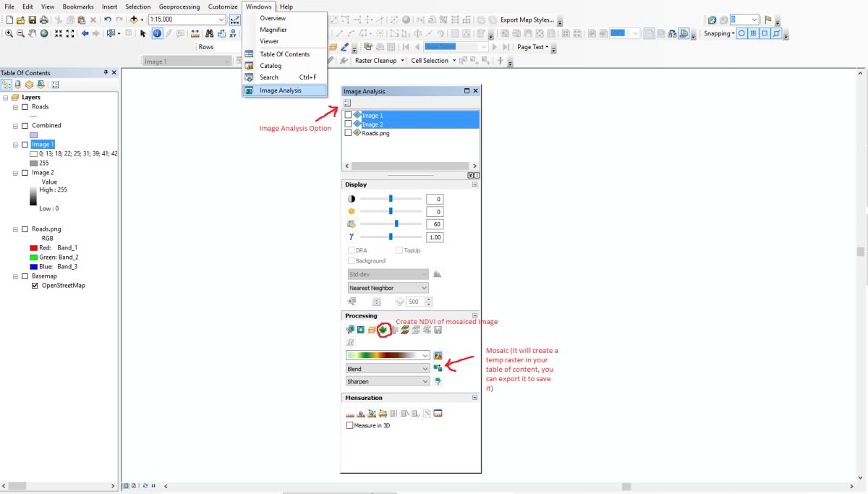
Task: Select the Measure ruler tool
Action: 195,33
